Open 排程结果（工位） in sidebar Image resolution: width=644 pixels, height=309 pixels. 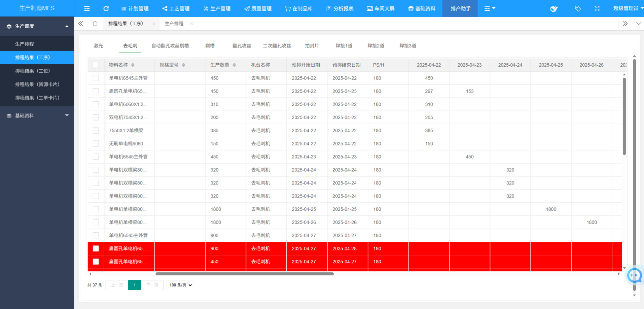coord(32,71)
